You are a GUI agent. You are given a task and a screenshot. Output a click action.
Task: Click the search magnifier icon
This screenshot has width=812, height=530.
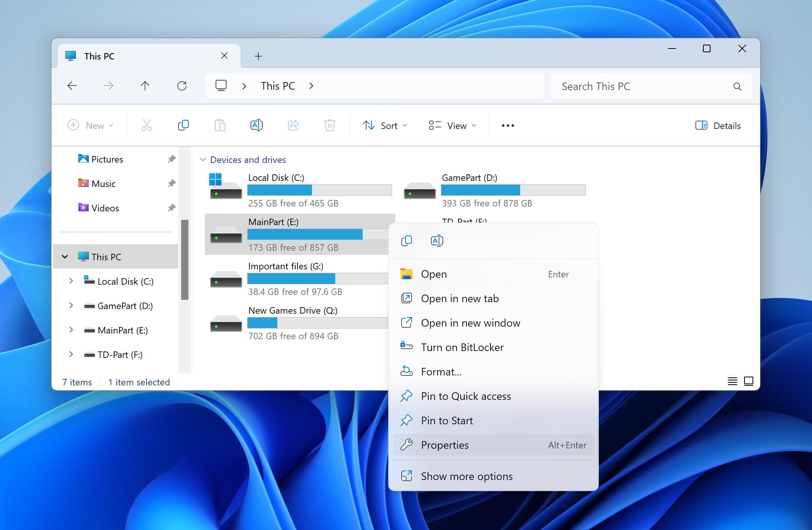coord(737,87)
